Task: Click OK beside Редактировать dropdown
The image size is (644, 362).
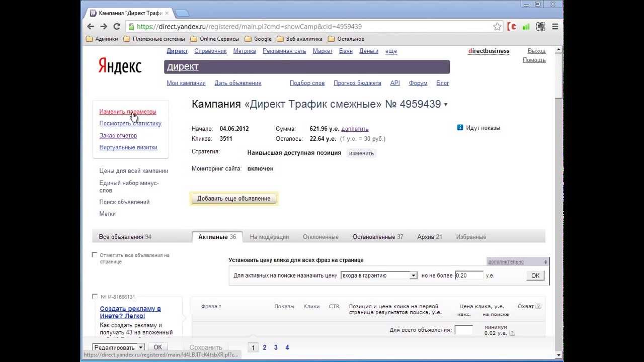Action: click(157, 347)
